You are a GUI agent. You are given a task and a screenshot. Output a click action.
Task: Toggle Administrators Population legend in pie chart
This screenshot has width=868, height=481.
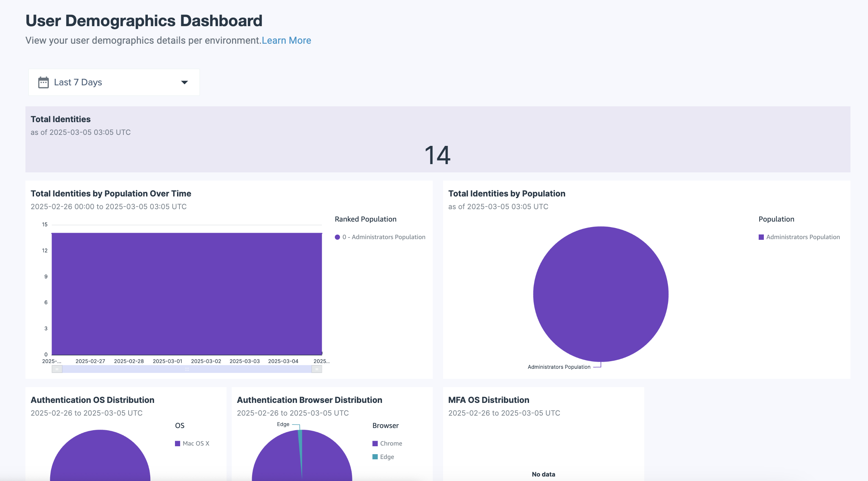coord(799,237)
